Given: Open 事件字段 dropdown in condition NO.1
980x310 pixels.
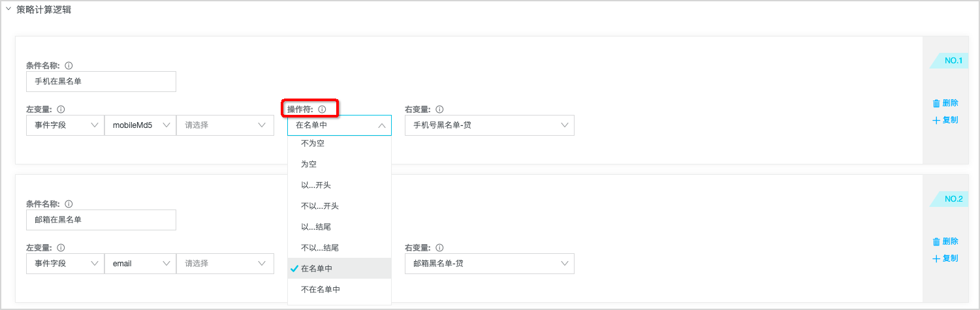Looking at the screenshot, I should click(65, 125).
